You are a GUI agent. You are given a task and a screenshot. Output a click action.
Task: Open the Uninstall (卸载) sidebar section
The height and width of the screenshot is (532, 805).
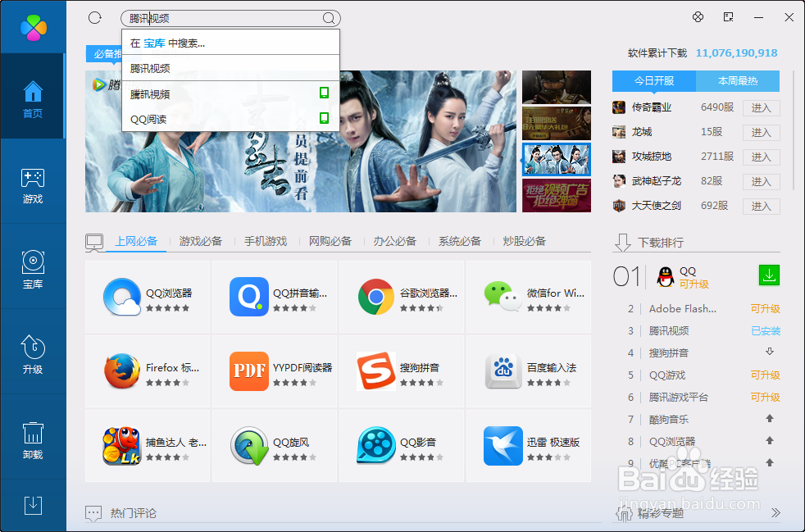tap(33, 440)
